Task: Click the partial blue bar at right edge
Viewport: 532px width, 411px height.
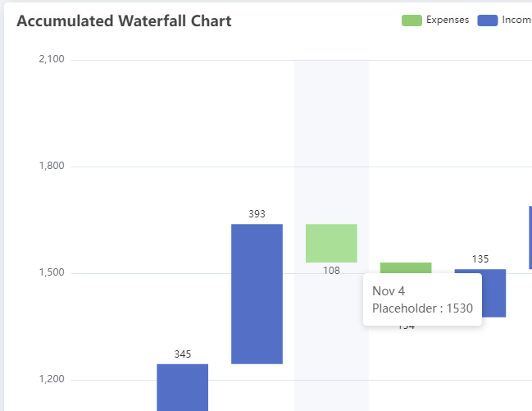Action: click(530, 238)
